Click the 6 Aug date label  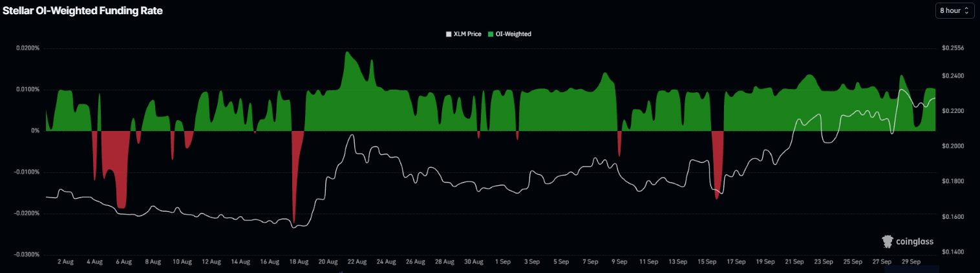123,263
